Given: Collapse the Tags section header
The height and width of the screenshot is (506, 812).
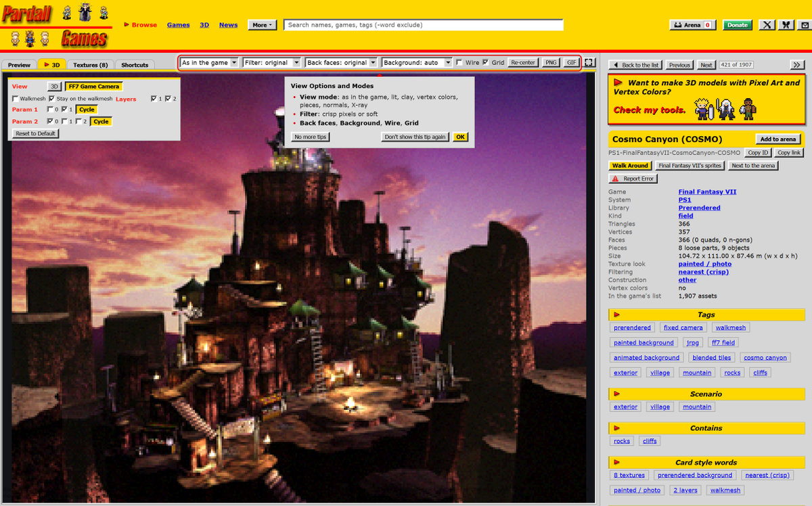Looking at the screenshot, I should [x=706, y=315].
